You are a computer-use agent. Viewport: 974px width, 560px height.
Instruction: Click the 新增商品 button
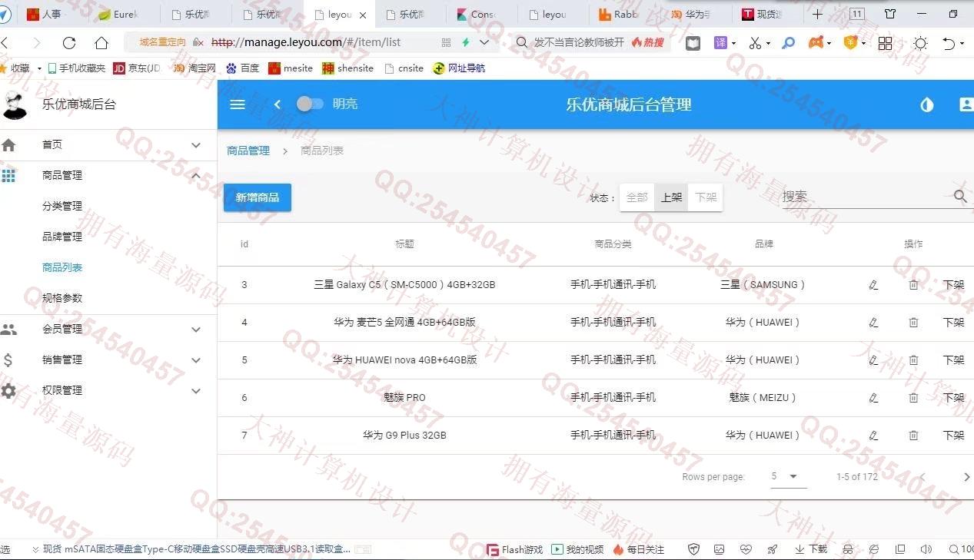pyautogui.click(x=258, y=197)
